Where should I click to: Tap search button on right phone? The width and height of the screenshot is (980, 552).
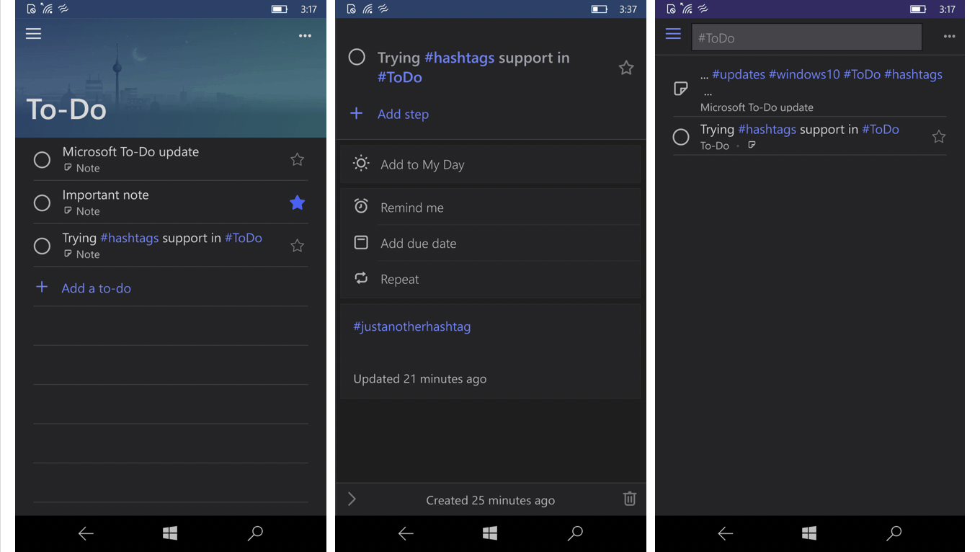(894, 533)
